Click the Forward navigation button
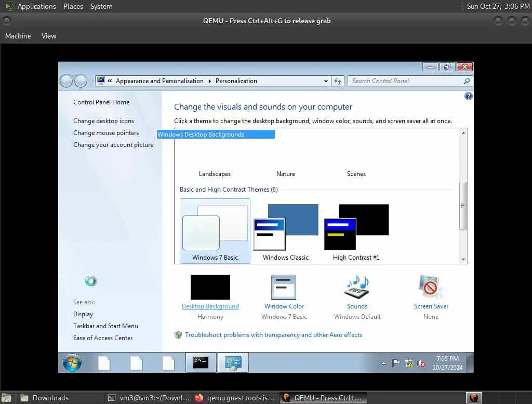 click(x=81, y=81)
